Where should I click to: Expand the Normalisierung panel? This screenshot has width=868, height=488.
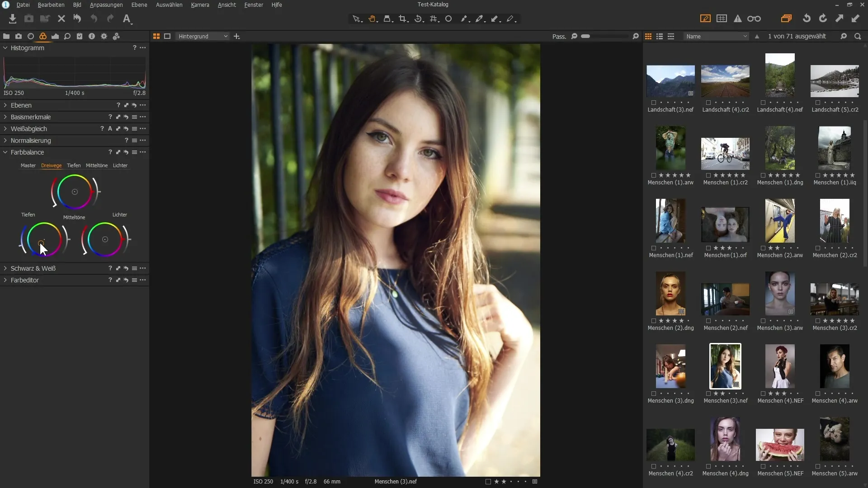5,141
